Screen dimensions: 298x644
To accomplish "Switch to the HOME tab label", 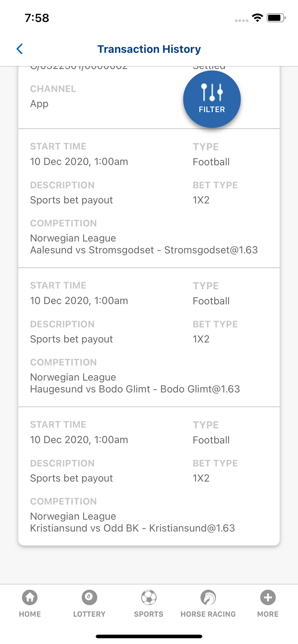I will pyautogui.click(x=30, y=614).
